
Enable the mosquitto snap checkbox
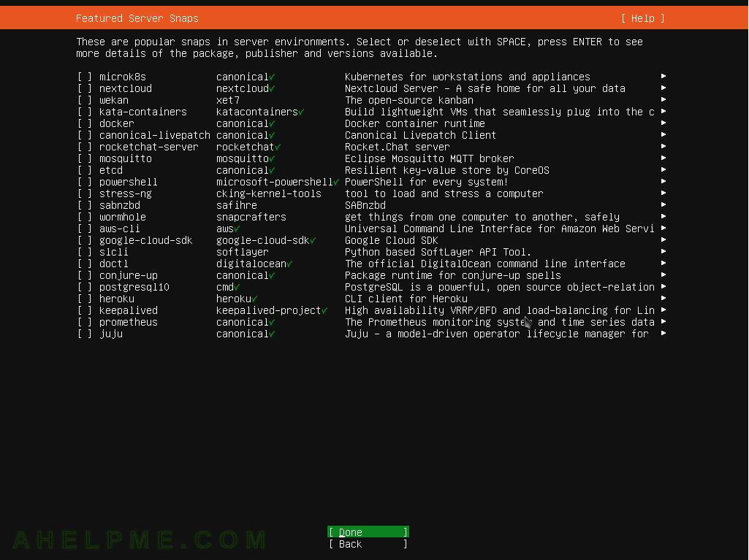[x=85, y=158]
